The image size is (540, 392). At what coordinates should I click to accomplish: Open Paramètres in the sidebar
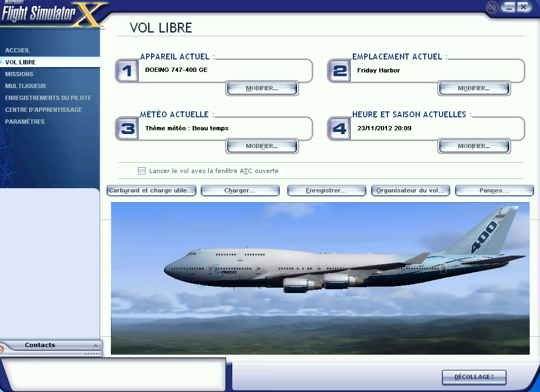25,122
